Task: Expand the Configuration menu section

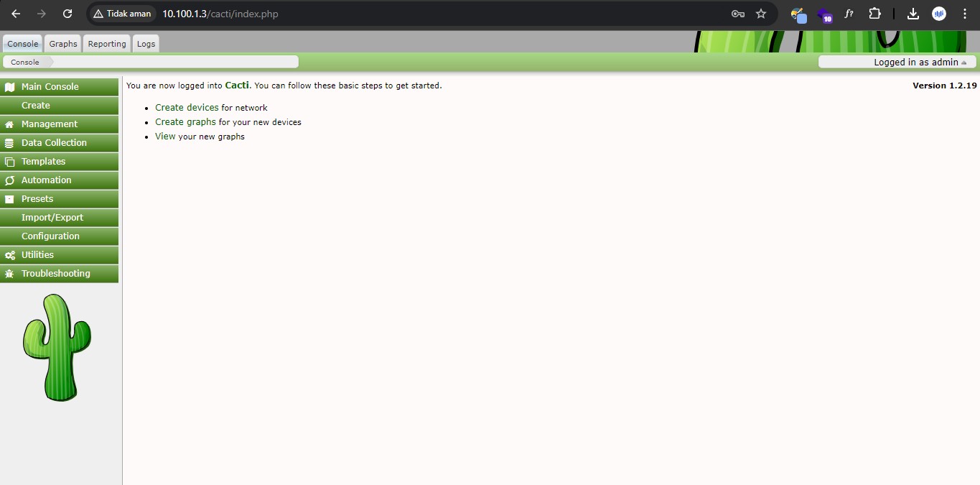Action: [59, 236]
